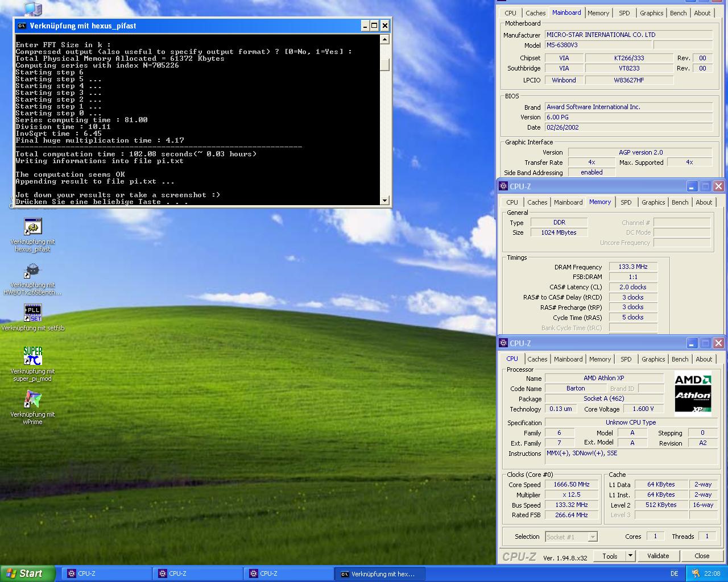Click the down arrow on the console scrollbar
This screenshot has height=582, width=728.
(385, 200)
